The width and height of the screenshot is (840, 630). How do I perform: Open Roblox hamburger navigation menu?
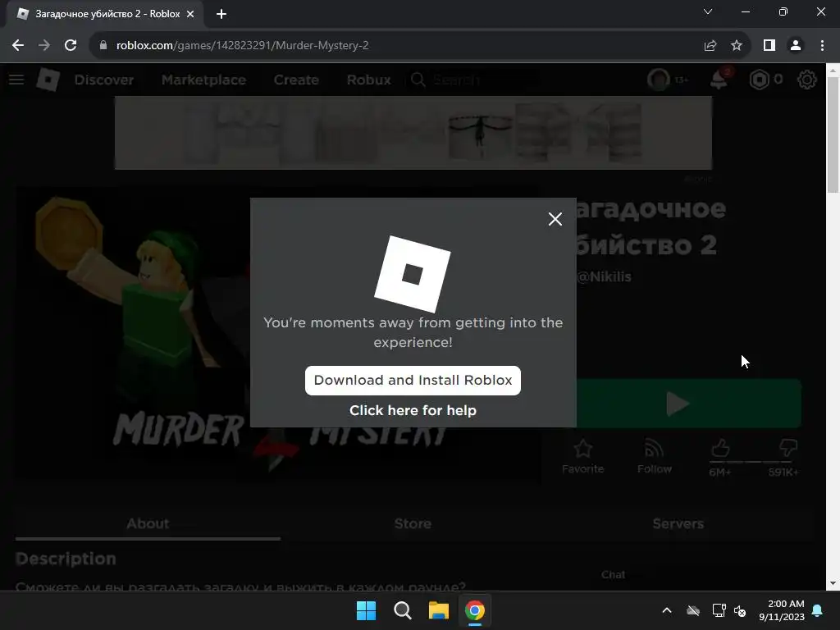coord(16,80)
